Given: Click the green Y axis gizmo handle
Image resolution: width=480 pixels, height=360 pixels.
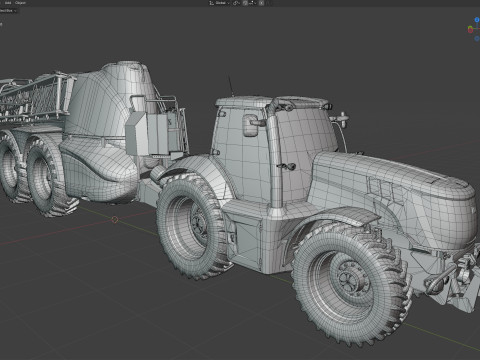Looking at the screenshot, I should click(x=470, y=27).
